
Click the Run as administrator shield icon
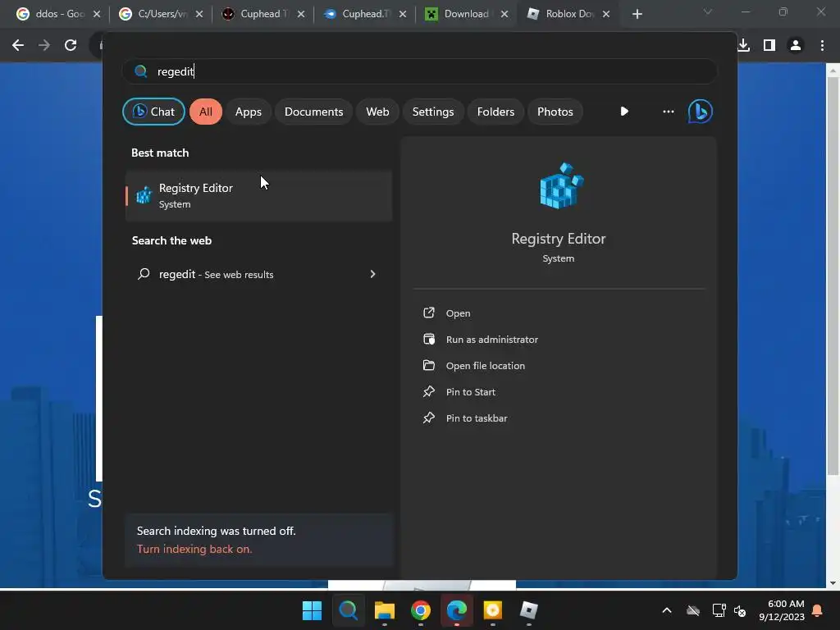point(428,339)
